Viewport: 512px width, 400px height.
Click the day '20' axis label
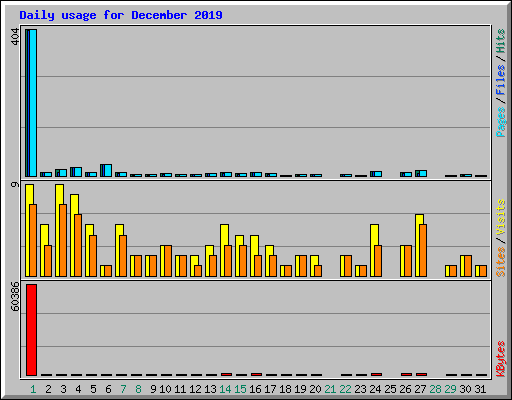pyautogui.click(x=315, y=389)
